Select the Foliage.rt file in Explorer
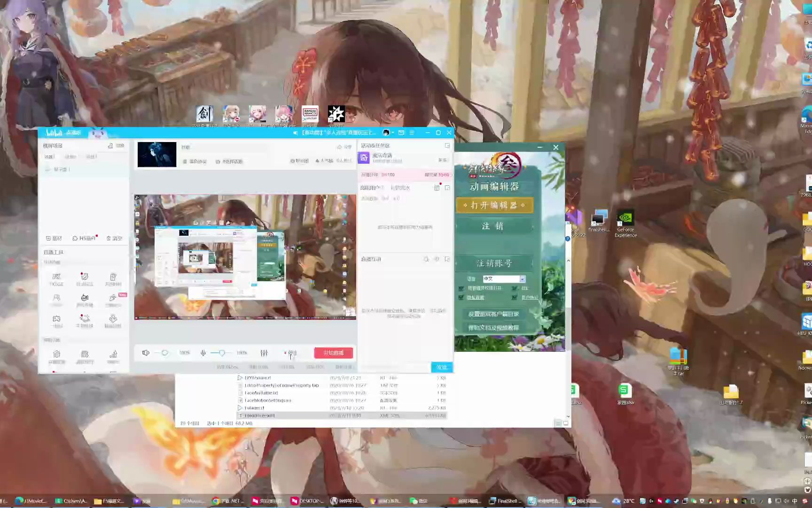The height and width of the screenshot is (508, 812). pyautogui.click(x=341, y=408)
